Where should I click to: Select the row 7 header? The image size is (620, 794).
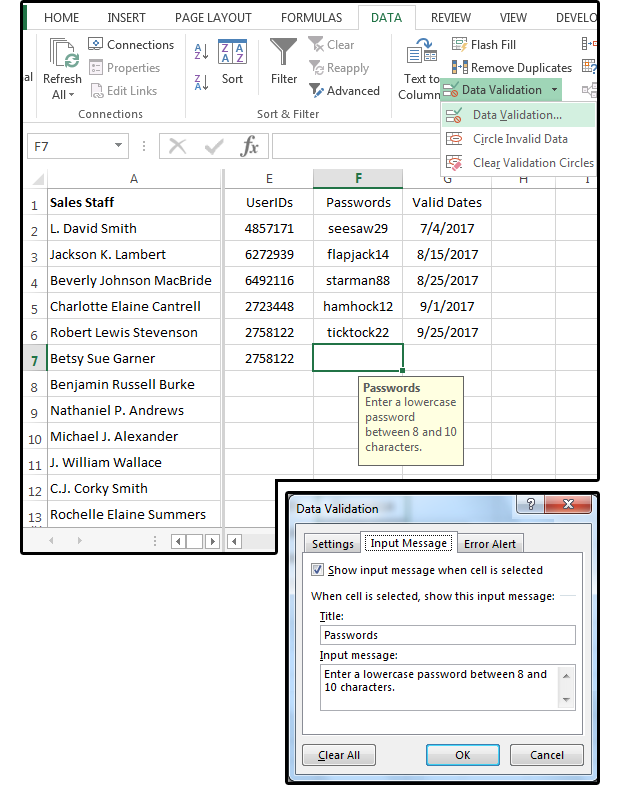point(34,360)
